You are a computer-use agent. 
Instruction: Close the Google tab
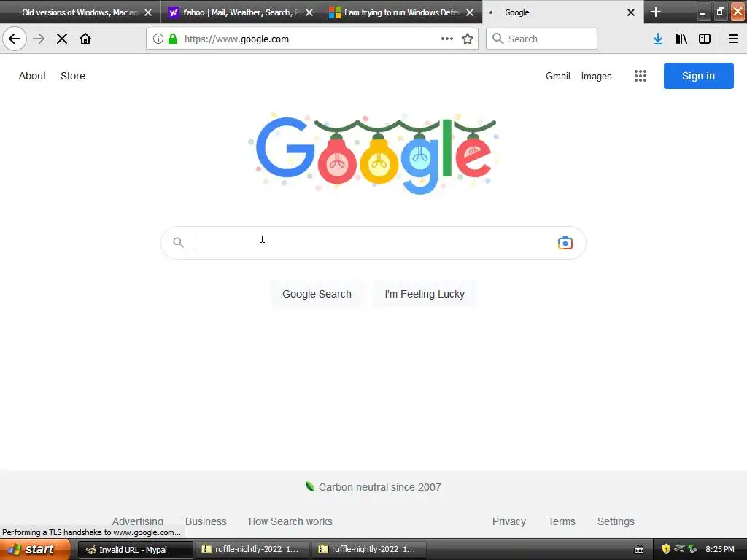pyautogui.click(x=631, y=12)
